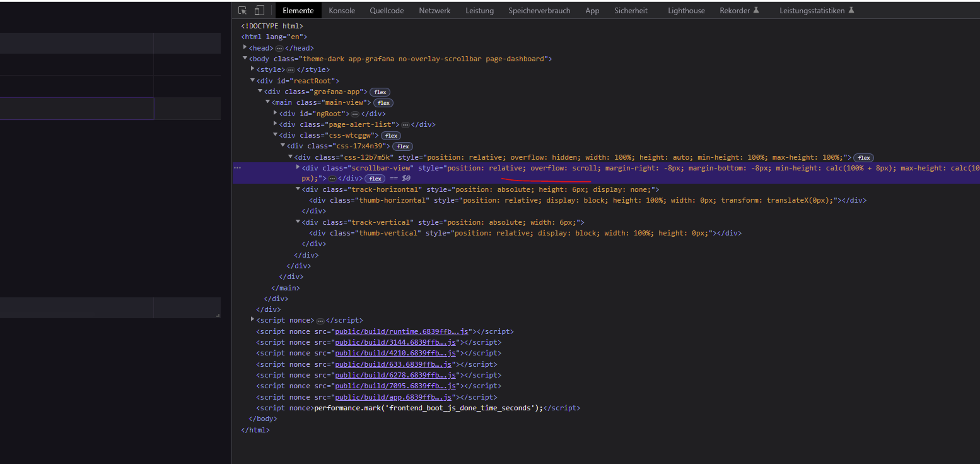The height and width of the screenshot is (464, 980).
Task: Toggle the device toolbar icon
Action: [259, 11]
